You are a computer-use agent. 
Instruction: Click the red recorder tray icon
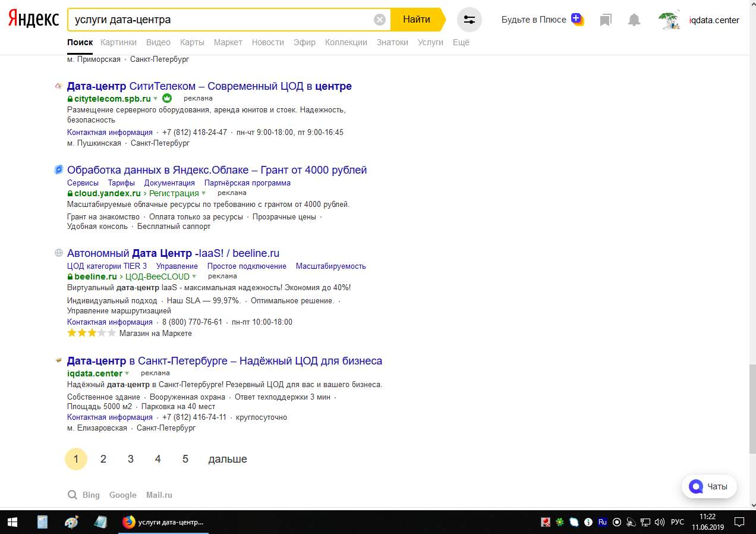tap(546, 522)
